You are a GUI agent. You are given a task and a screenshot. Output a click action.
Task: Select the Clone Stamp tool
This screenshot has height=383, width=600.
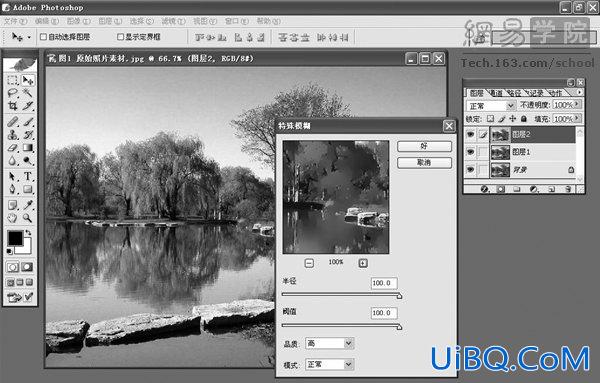13,135
